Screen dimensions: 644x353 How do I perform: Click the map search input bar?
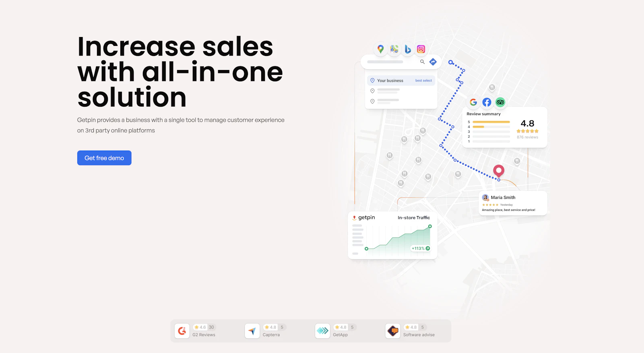click(401, 62)
